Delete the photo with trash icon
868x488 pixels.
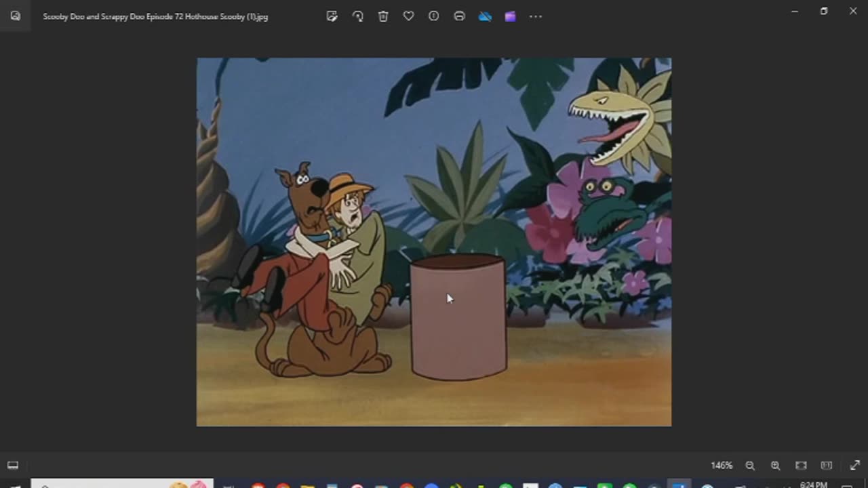coord(383,16)
